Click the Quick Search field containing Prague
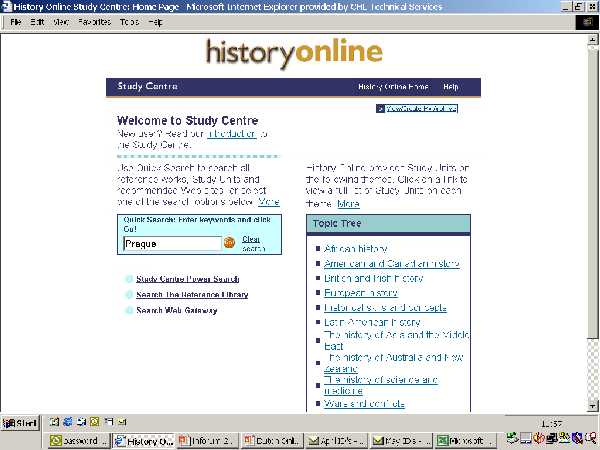 pyautogui.click(x=173, y=244)
